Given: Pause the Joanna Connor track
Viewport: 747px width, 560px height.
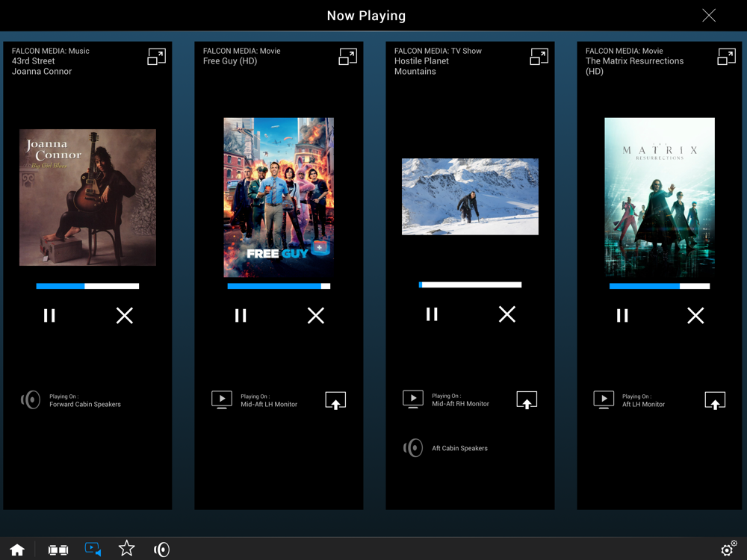Looking at the screenshot, I should pos(49,315).
